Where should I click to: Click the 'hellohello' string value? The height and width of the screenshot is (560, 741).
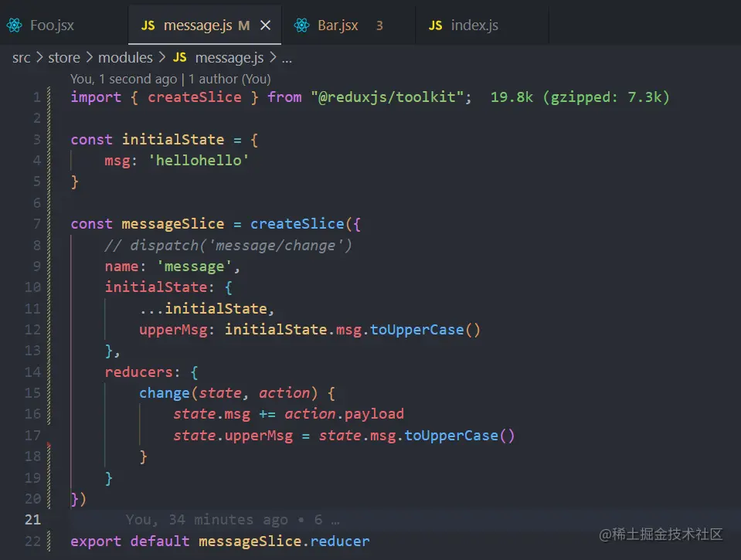pos(199,161)
